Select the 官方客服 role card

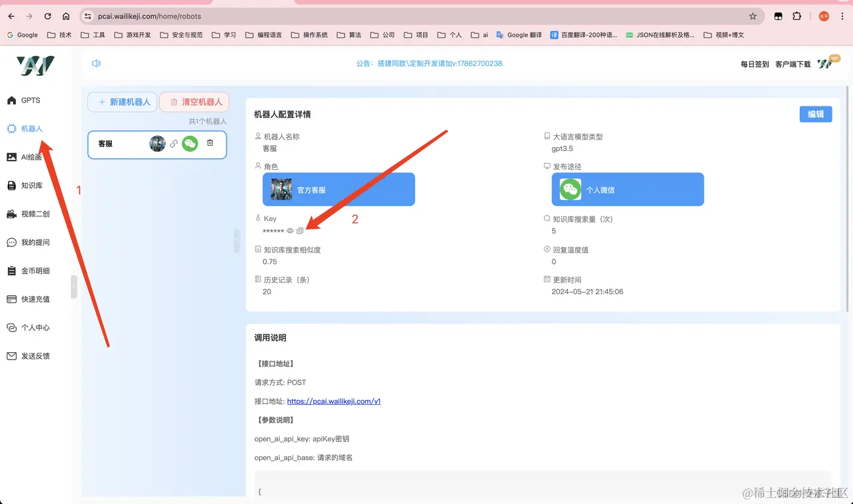(x=338, y=189)
